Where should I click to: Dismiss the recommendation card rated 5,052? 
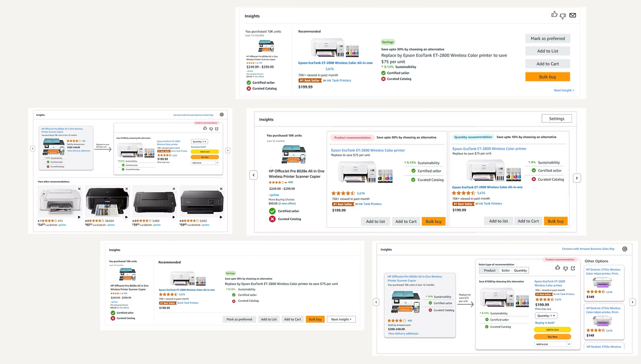point(221,189)
